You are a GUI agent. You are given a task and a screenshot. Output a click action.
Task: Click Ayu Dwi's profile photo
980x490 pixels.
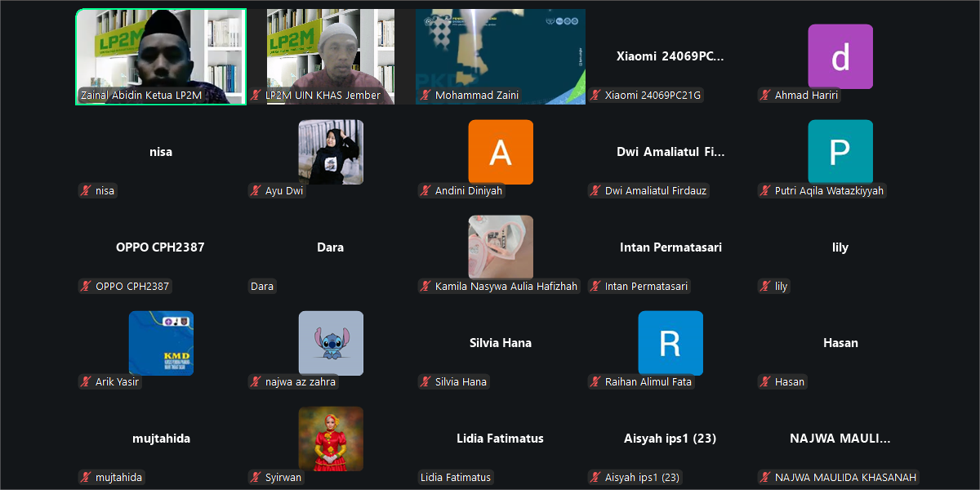(331, 152)
